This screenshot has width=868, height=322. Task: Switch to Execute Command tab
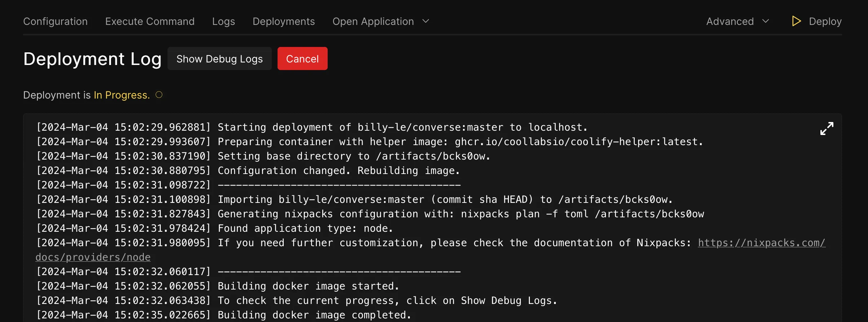point(150,21)
